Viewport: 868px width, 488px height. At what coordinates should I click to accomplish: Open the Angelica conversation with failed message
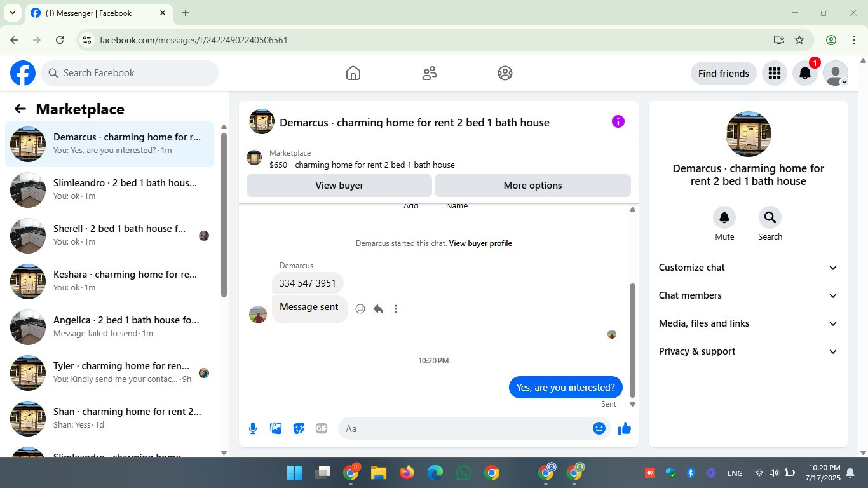click(x=110, y=327)
